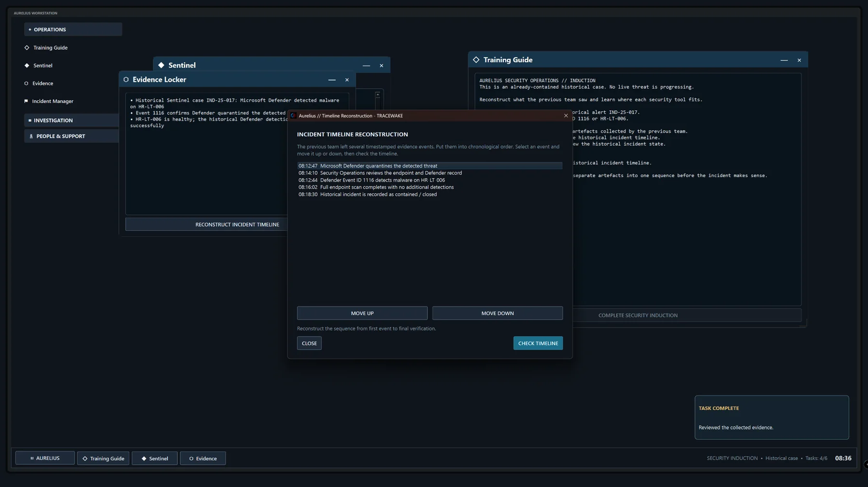Open Incident Manager from sidebar
Viewport: 868px width, 487px height.
(53, 101)
